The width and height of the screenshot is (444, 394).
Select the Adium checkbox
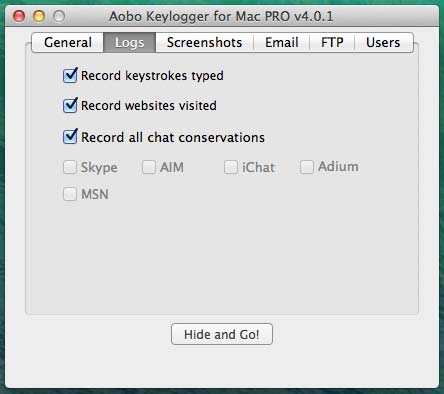point(307,167)
